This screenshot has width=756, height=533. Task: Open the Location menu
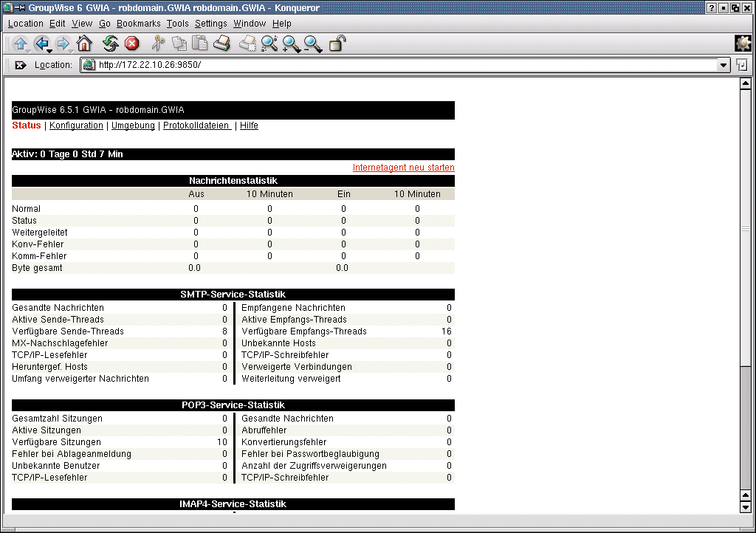(x=26, y=24)
